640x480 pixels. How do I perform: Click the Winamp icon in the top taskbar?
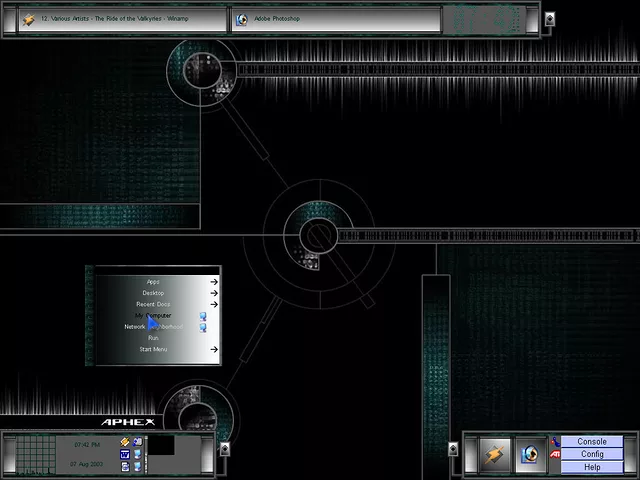point(28,19)
